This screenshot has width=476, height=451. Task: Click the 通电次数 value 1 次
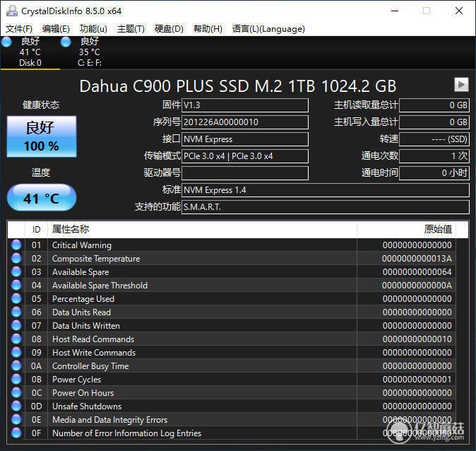point(434,156)
